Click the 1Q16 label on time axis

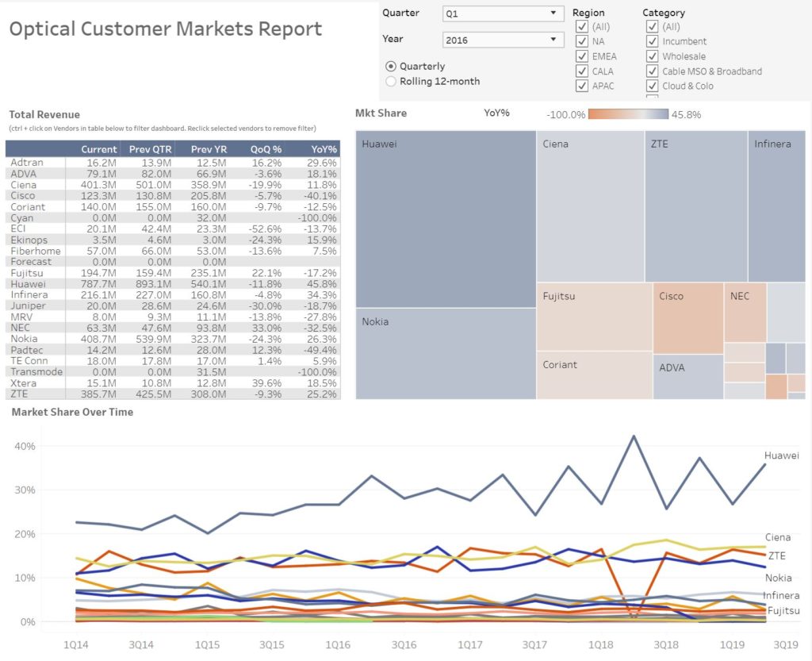tap(338, 645)
